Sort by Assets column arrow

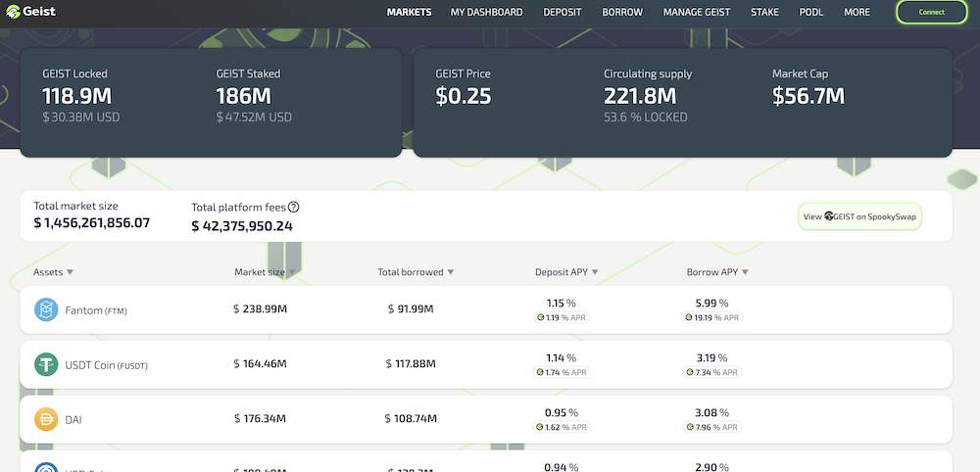(70, 272)
